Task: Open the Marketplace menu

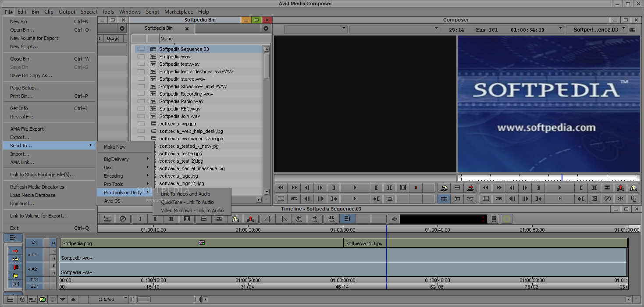Action: pos(178,12)
